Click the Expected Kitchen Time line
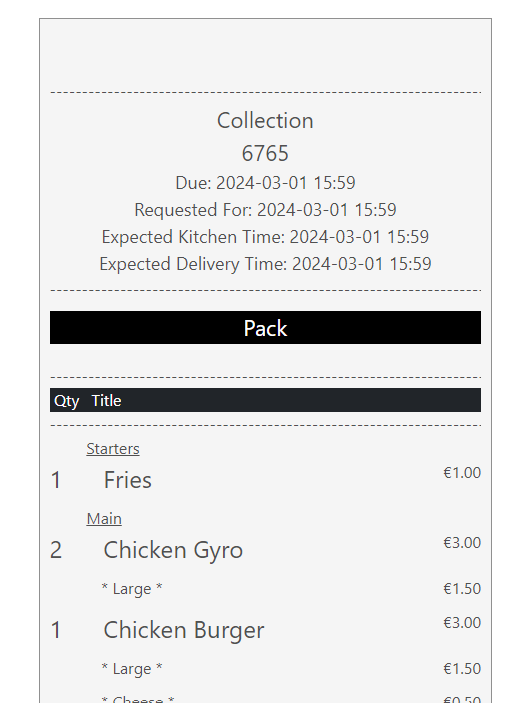Image resolution: width=522 pixels, height=703 pixels. [265, 237]
